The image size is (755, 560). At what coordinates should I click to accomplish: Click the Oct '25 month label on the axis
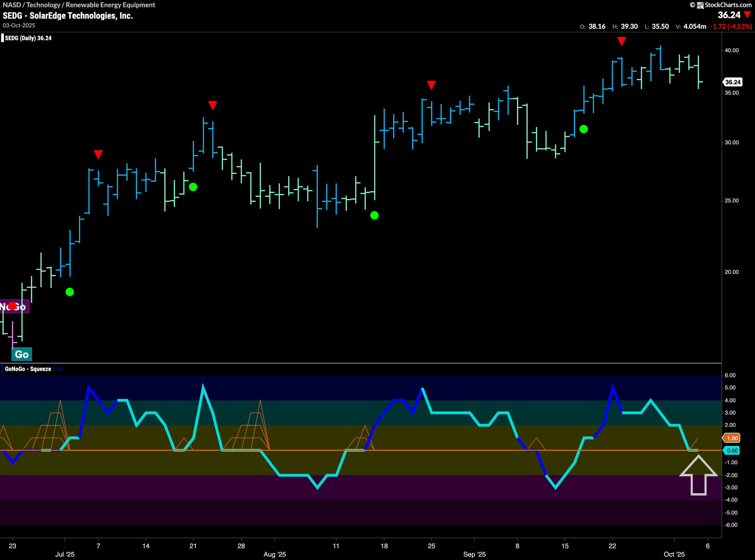(x=674, y=554)
